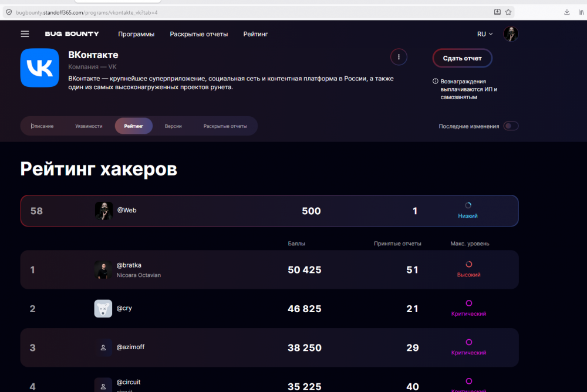Click @Web user avatar

coord(104,211)
